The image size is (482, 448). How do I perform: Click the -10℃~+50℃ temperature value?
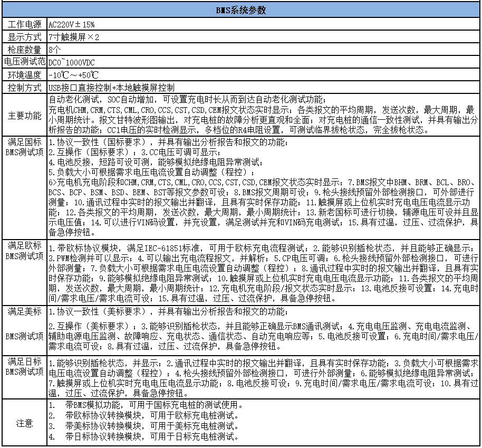coord(73,74)
